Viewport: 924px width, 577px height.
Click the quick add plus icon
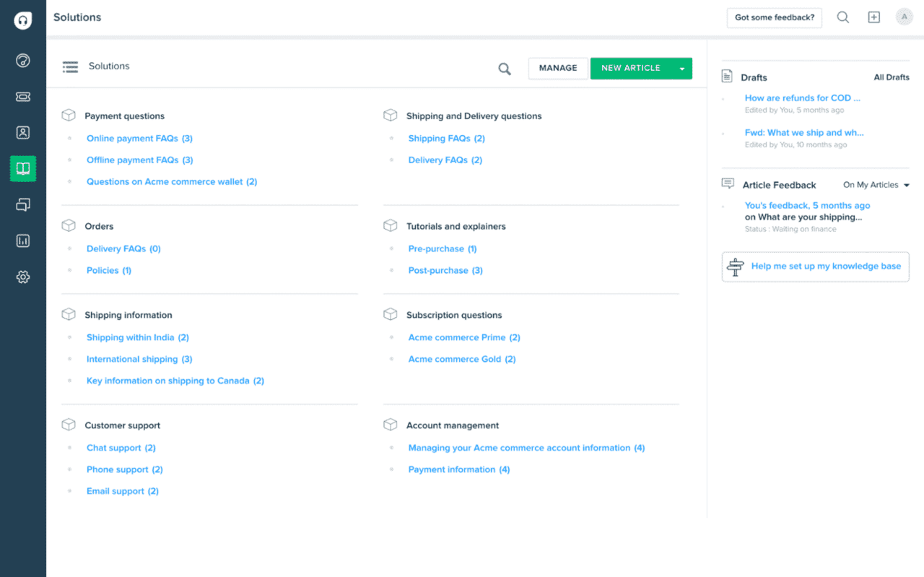(x=873, y=17)
